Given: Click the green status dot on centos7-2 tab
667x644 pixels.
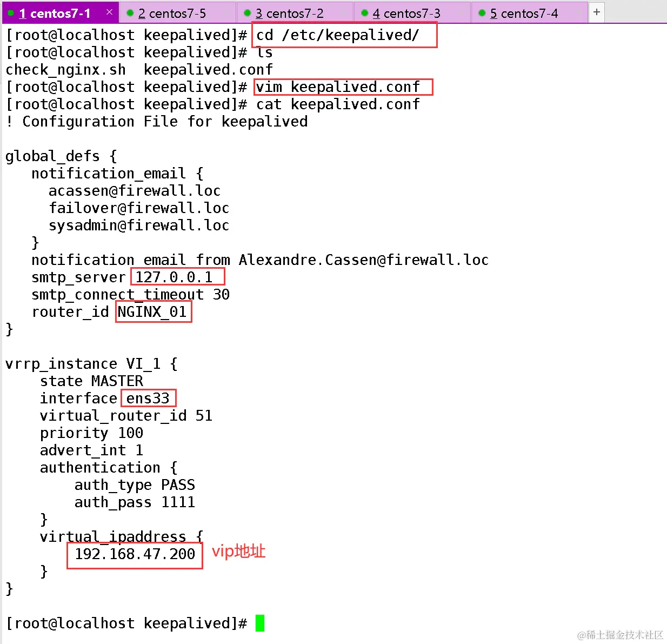Looking at the screenshot, I should [247, 13].
